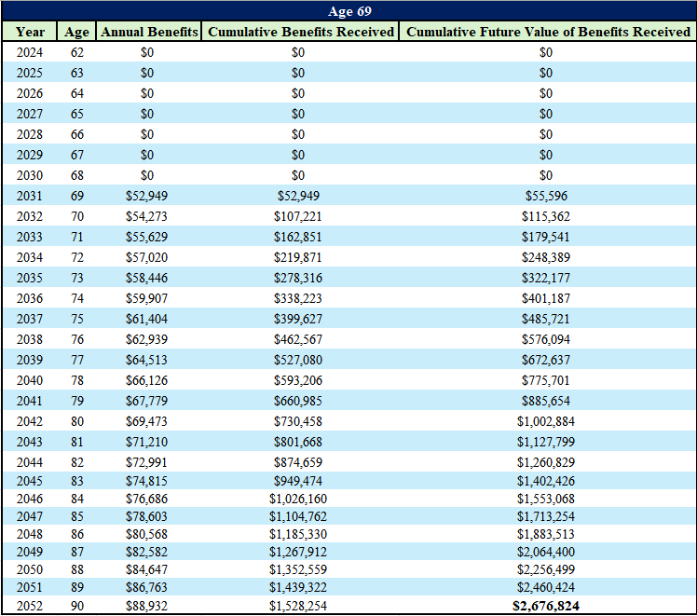The image size is (697, 616).
Task: Click future value '$885,654'
Action: (x=546, y=401)
